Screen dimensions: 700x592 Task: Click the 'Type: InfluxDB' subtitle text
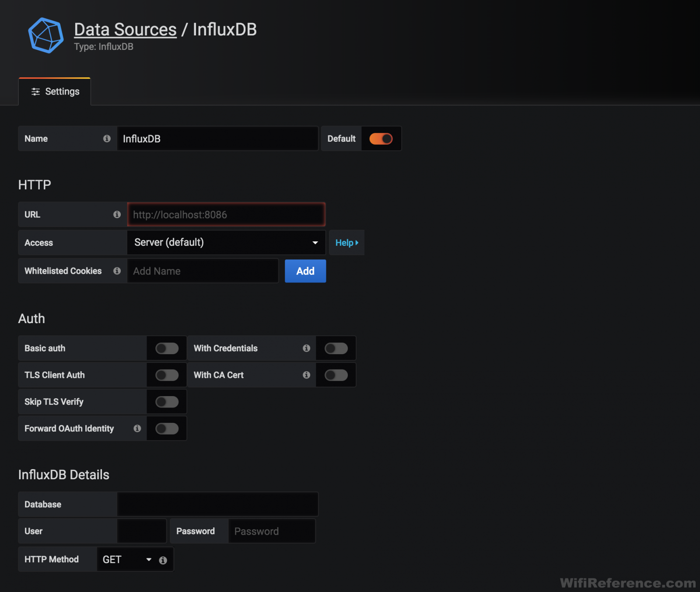tap(104, 47)
